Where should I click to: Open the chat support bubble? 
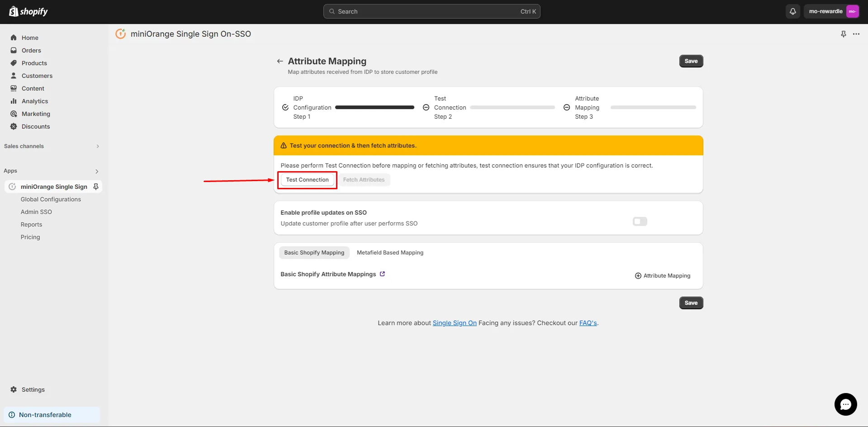pos(845,404)
